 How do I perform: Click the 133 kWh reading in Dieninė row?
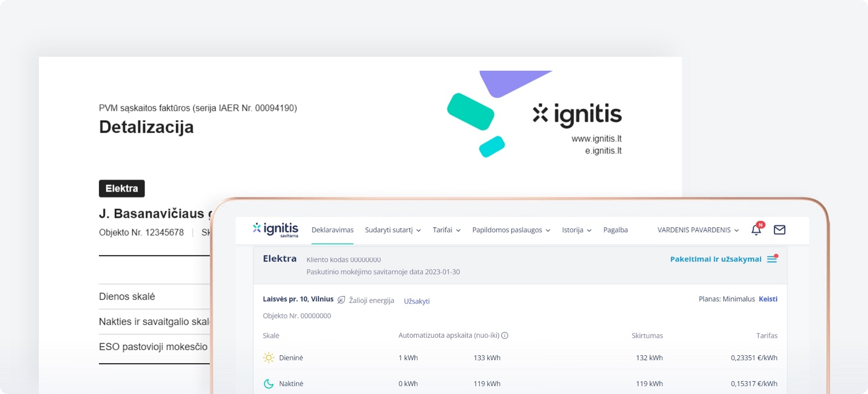487,358
